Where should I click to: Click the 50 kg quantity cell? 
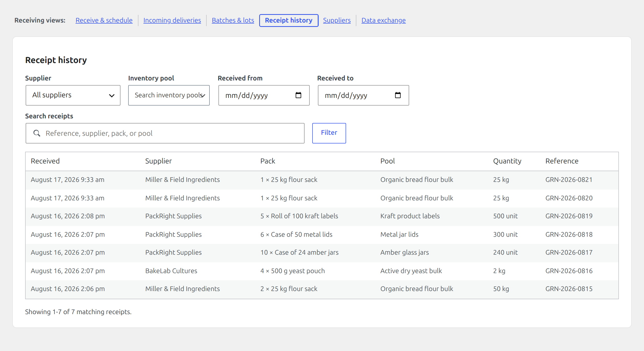pos(501,289)
